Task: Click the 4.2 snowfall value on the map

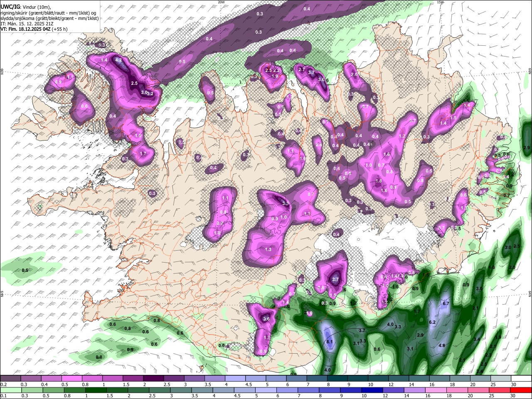Action: [x=118, y=60]
